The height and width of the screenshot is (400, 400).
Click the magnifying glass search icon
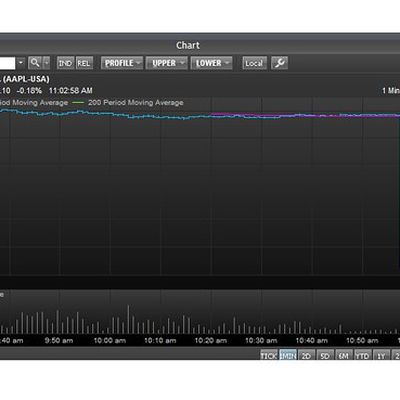35,63
